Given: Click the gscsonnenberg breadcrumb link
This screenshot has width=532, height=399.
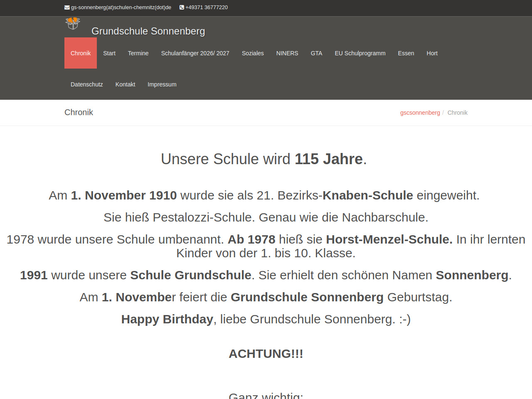Looking at the screenshot, I should [x=420, y=113].
